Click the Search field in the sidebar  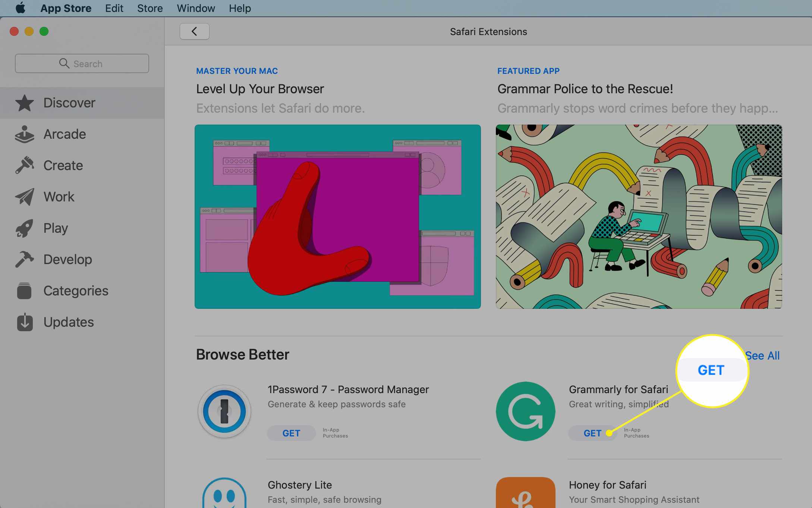pyautogui.click(x=82, y=63)
